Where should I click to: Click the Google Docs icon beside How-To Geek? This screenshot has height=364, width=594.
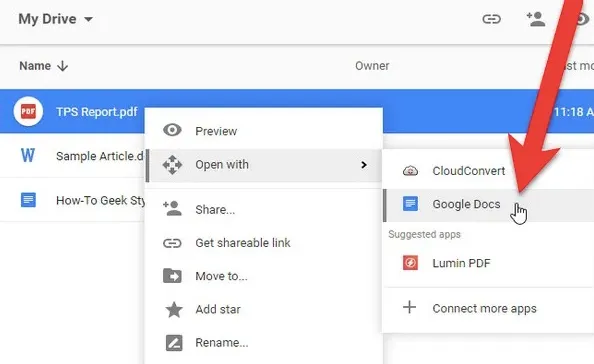(28, 200)
